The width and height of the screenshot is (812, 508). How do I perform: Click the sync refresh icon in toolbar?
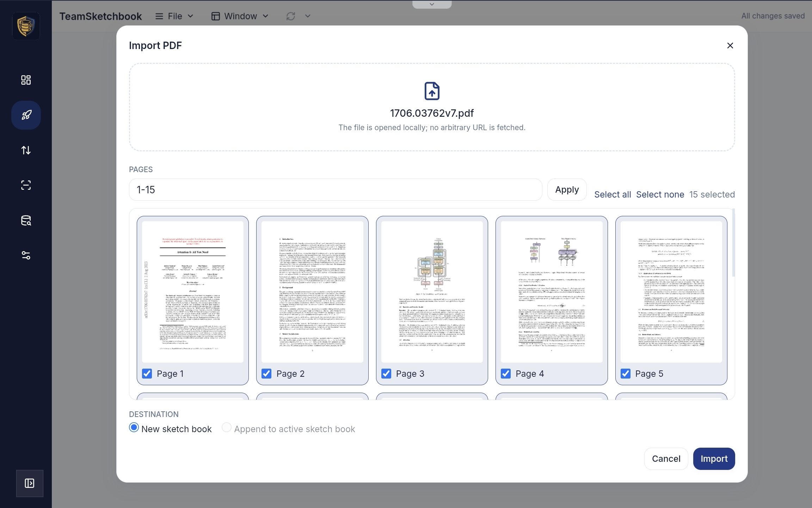pos(291,16)
